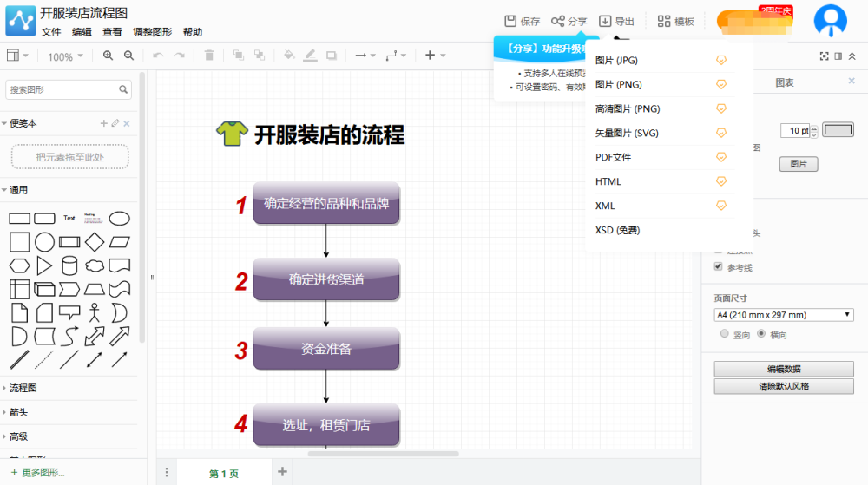The width and height of the screenshot is (868, 485).
Task: Select the diamond shape from general shapes
Action: [x=95, y=242]
